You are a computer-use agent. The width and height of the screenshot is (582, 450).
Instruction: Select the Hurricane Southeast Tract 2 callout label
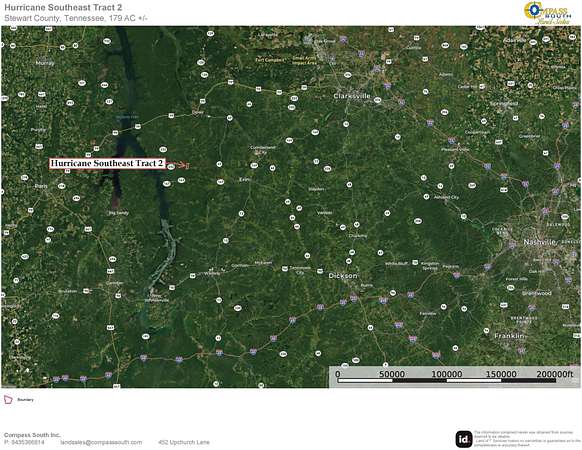107,163
